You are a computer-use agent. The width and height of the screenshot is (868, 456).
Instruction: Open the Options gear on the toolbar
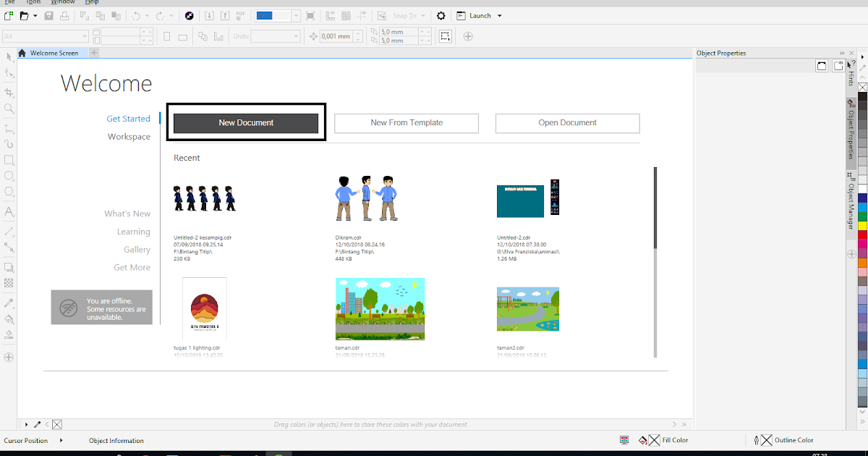click(x=440, y=15)
